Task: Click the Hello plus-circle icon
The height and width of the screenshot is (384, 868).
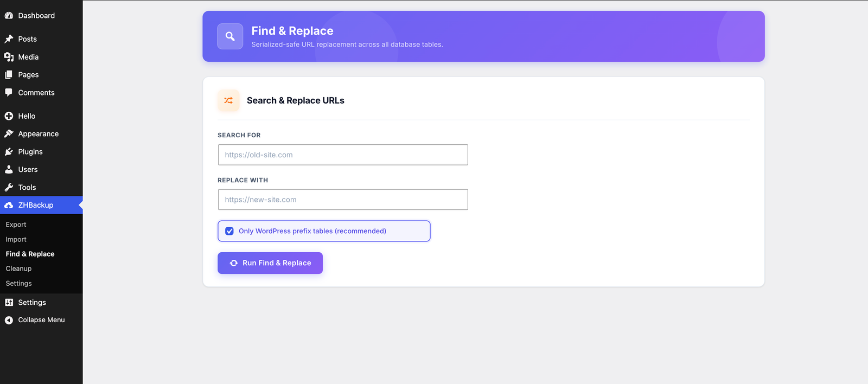Action: [9, 116]
